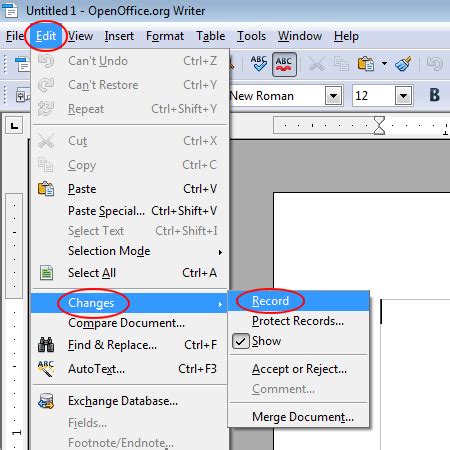
Task: Select Accept or Reject in submenu
Action: tap(299, 369)
